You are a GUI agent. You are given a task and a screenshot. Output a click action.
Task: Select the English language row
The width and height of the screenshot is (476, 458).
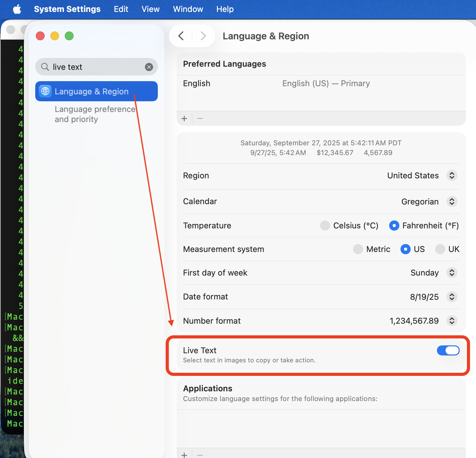click(321, 83)
